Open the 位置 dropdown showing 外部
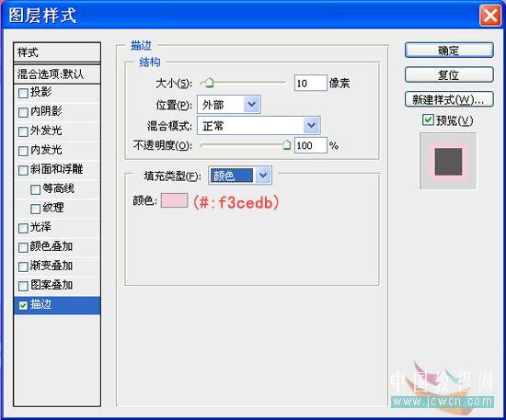 (229, 104)
